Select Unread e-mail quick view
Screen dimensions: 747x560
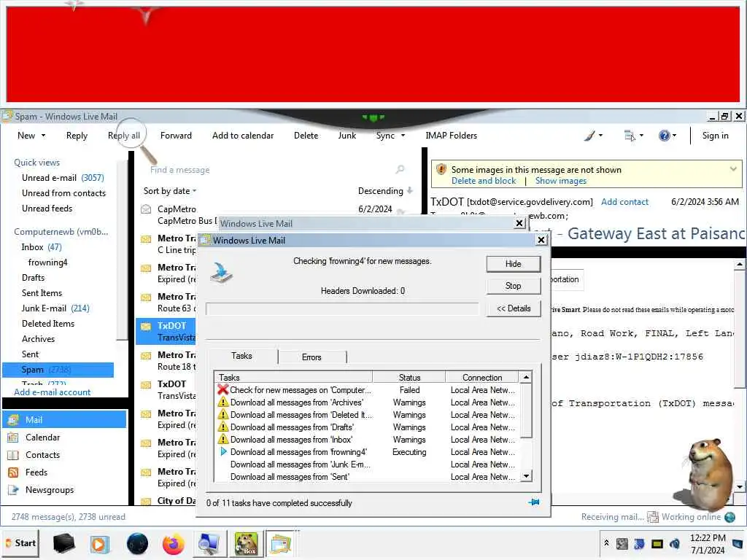point(63,178)
